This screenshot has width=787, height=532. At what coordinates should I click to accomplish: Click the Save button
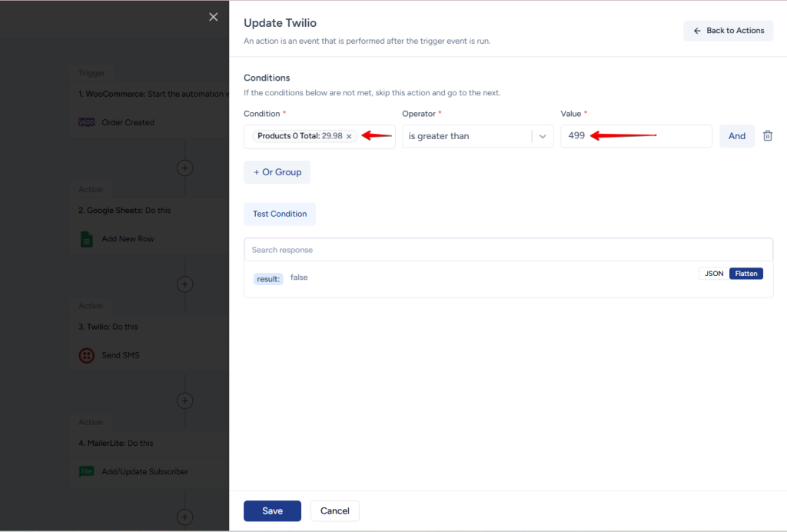tap(272, 511)
